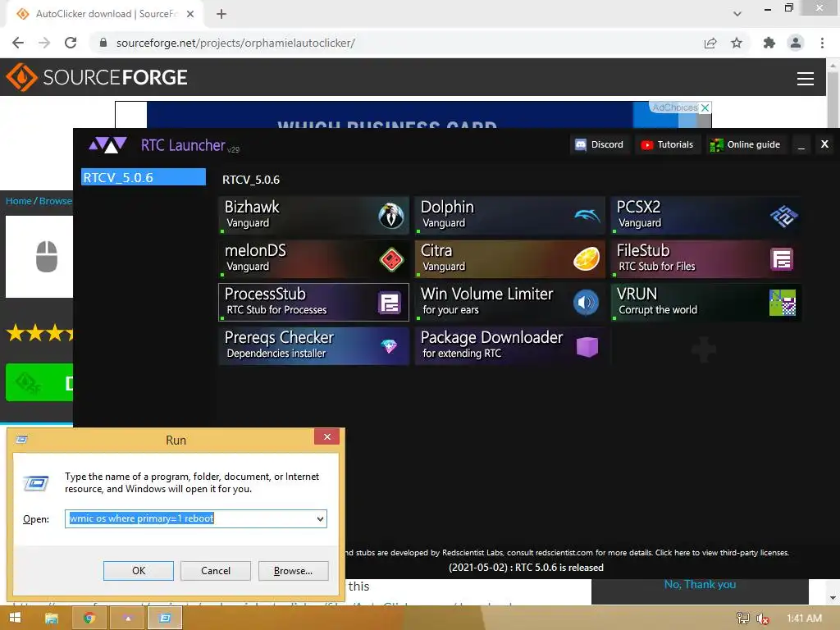The image size is (840, 630).
Task: Click the RTC Launcher logo
Action: [107, 144]
